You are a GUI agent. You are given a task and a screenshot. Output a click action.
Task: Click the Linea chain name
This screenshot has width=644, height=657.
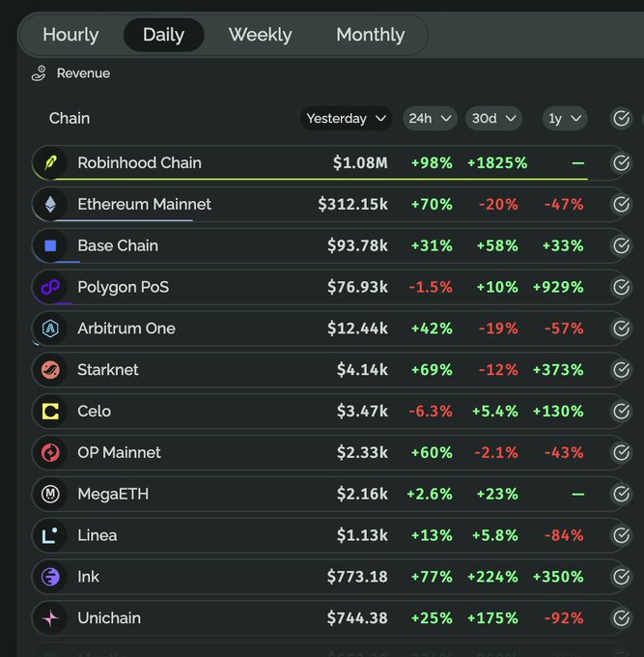[x=98, y=535]
